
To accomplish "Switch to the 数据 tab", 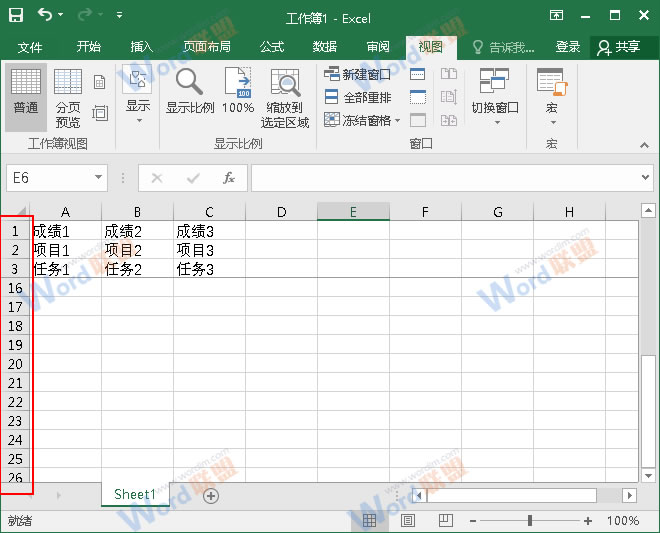I will pos(325,47).
